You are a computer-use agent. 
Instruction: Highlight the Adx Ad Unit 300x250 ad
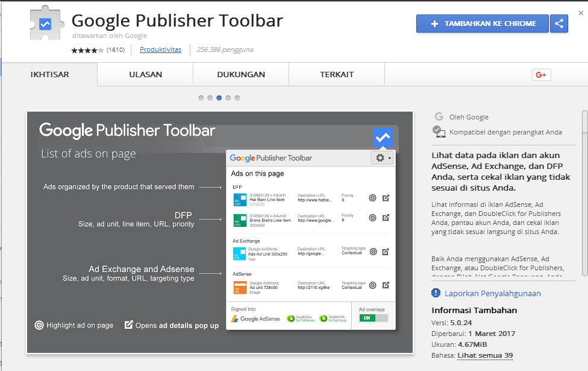tap(373, 252)
